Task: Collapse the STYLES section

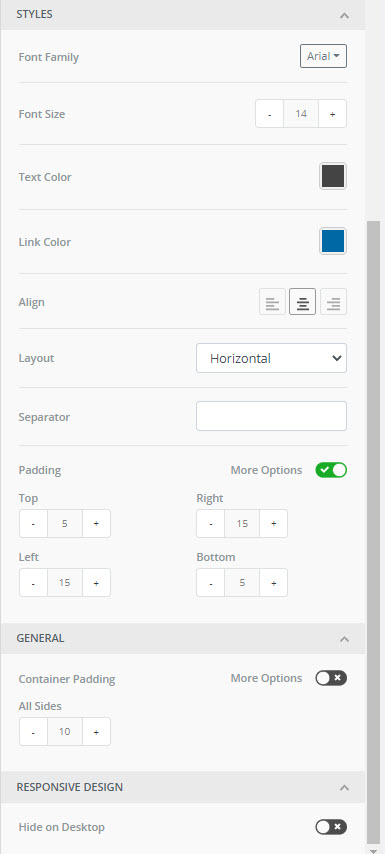Action: pos(344,15)
